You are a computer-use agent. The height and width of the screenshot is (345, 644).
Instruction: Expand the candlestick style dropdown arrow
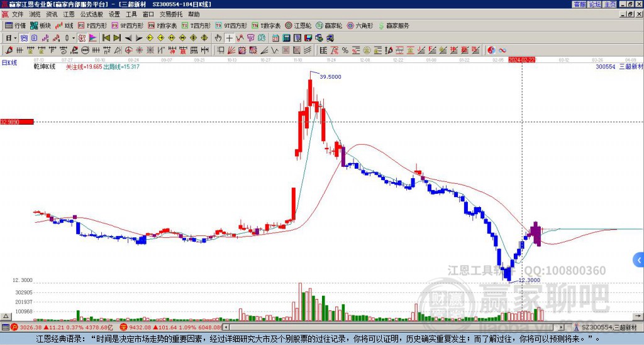coord(74,38)
